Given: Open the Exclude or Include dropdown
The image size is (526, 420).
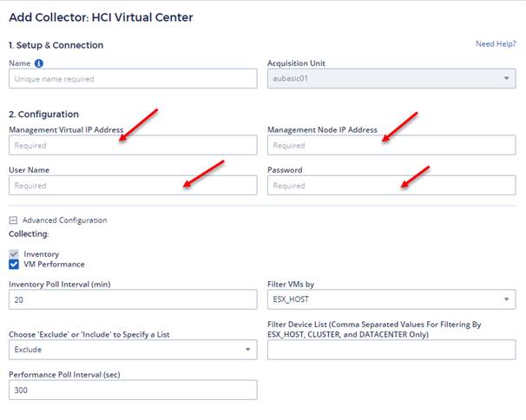Looking at the screenshot, I should tap(133, 350).
